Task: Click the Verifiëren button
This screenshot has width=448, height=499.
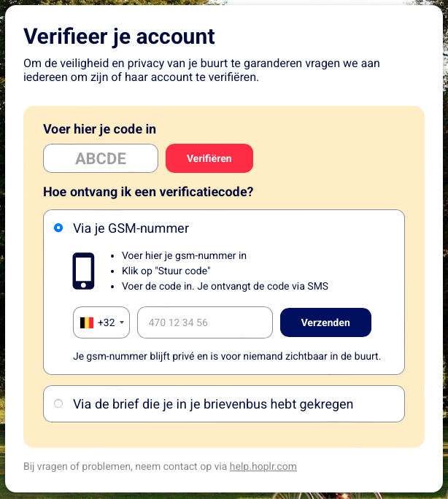Action: [209, 158]
